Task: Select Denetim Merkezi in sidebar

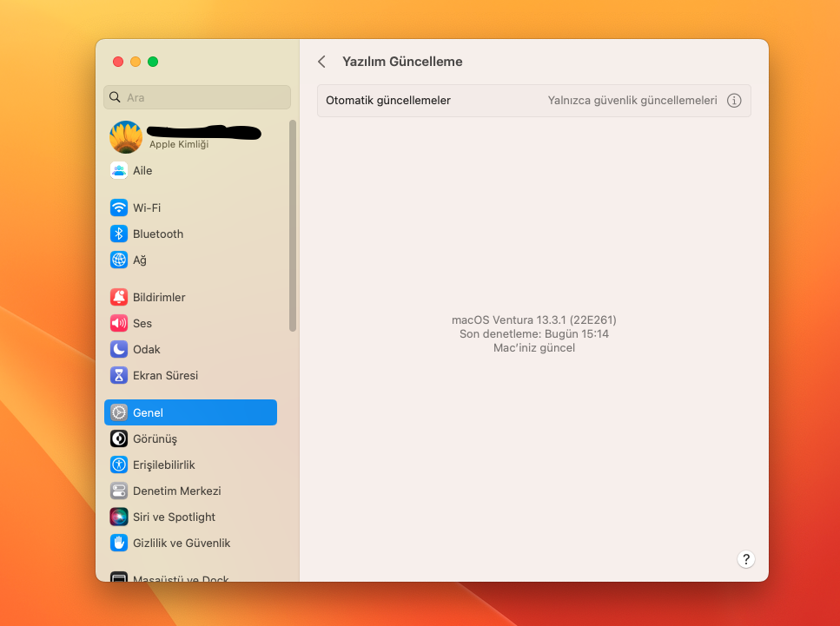Action: click(176, 491)
